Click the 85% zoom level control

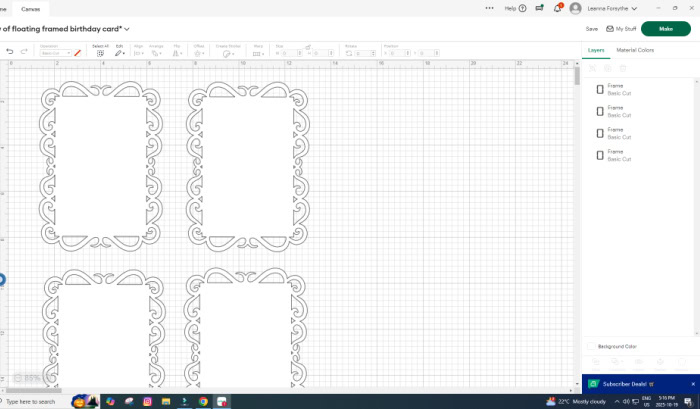[32, 378]
